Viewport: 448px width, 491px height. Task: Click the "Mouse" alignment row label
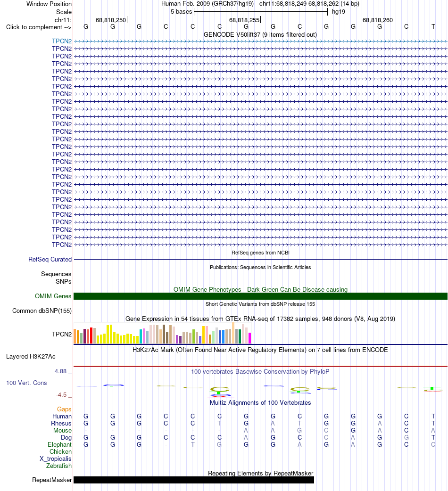pyautogui.click(x=62, y=431)
